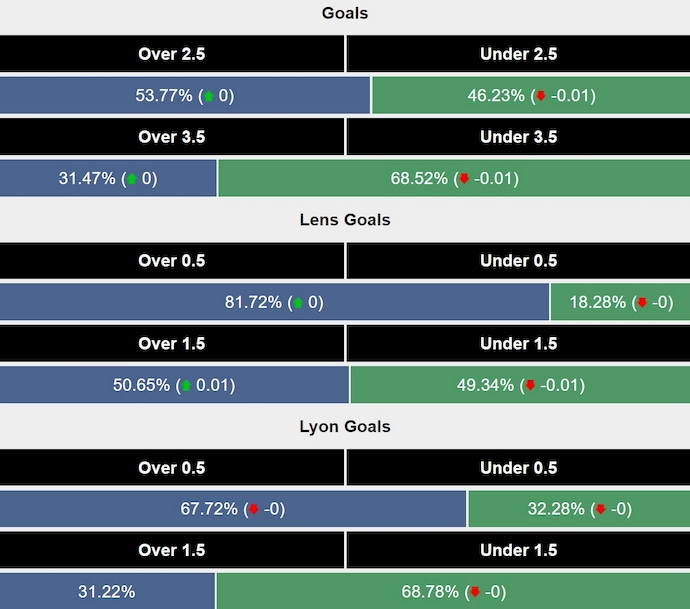Image resolution: width=690 pixels, height=609 pixels.
Task: Click the Lens Goals section title
Action: pyautogui.click(x=345, y=219)
